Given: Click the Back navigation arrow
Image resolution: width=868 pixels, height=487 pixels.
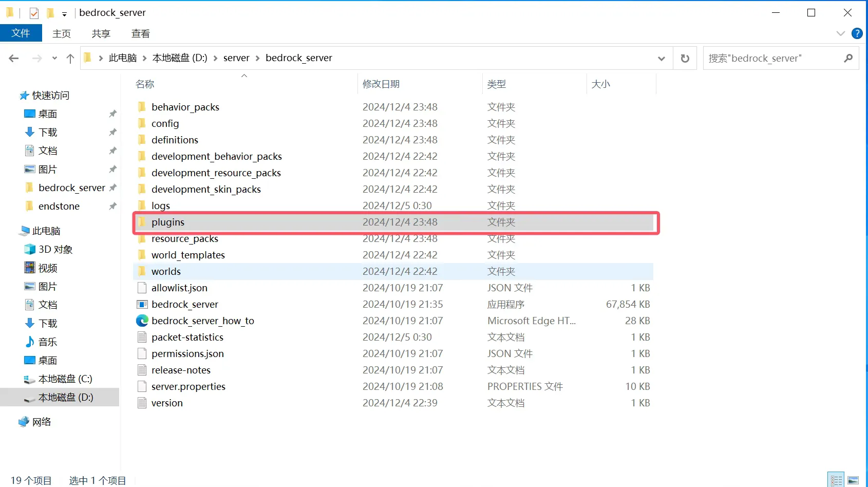Looking at the screenshot, I should tap(14, 59).
